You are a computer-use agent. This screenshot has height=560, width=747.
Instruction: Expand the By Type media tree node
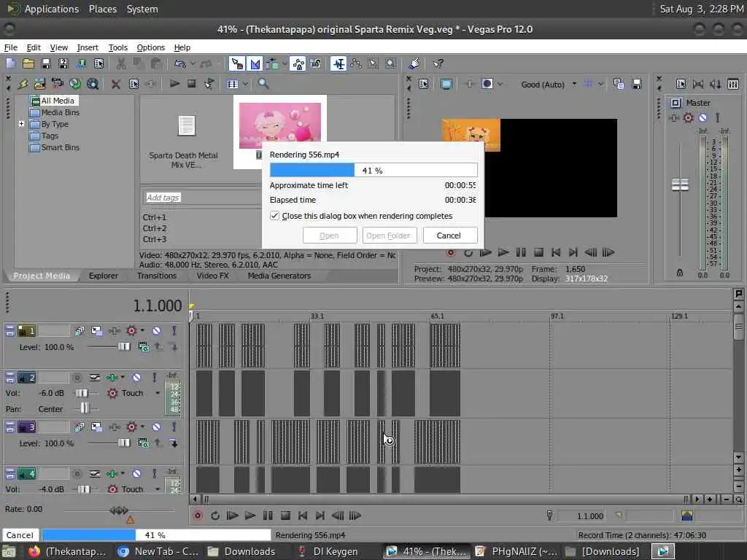21,124
